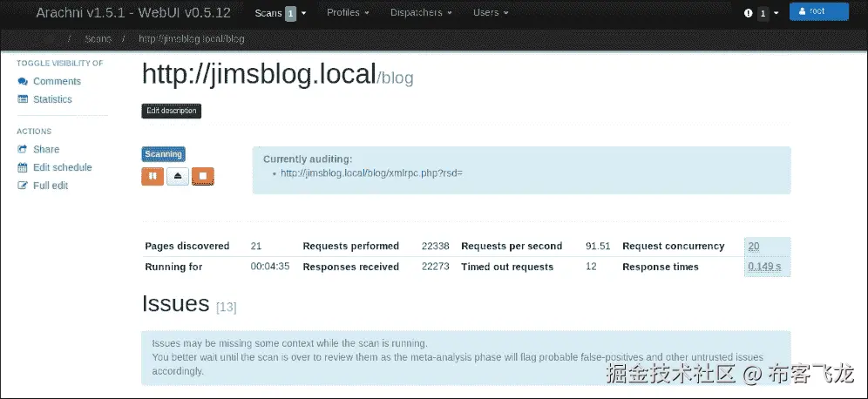Open the Dispatchers dropdown menu
The image size is (868, 399).
coord(421,13)
